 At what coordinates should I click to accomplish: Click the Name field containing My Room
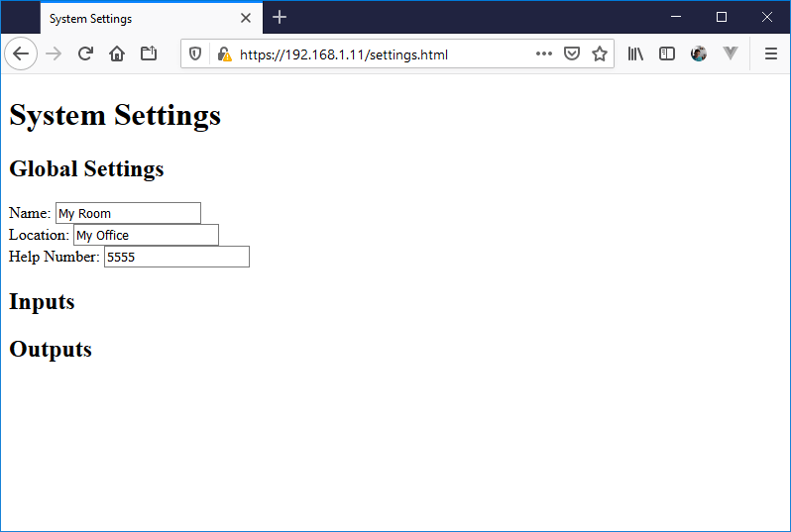pos(128,213)
